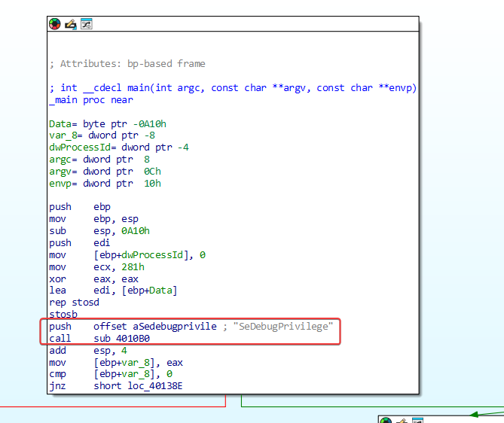Click the node color wheel icon
Screen dimensions: 504x423
click(55, 24)
